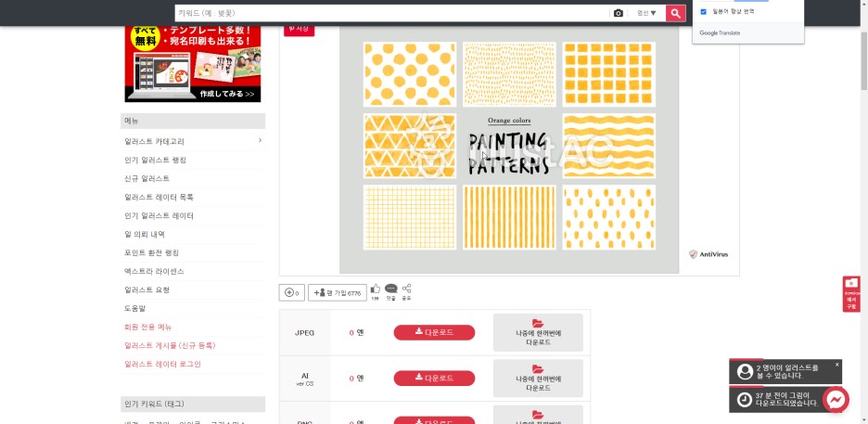Toggle the 일본어 항상 번역 checkbox
868x424 pixels.
[704, 12]
